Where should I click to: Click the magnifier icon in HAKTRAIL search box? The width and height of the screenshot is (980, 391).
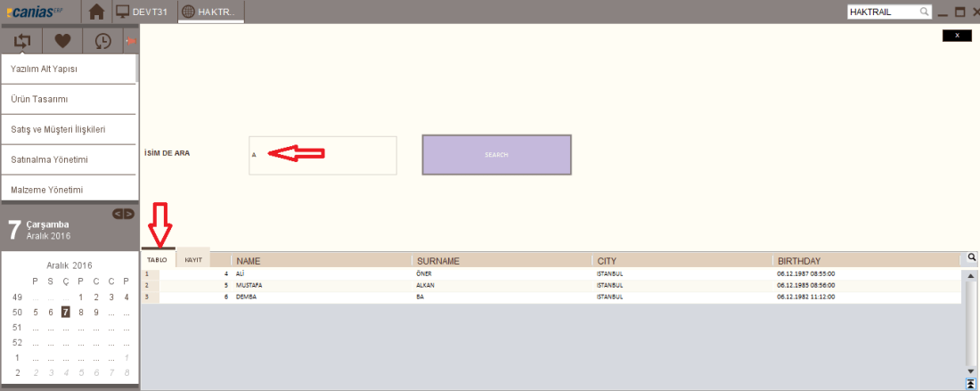click(x=924, y=12)
